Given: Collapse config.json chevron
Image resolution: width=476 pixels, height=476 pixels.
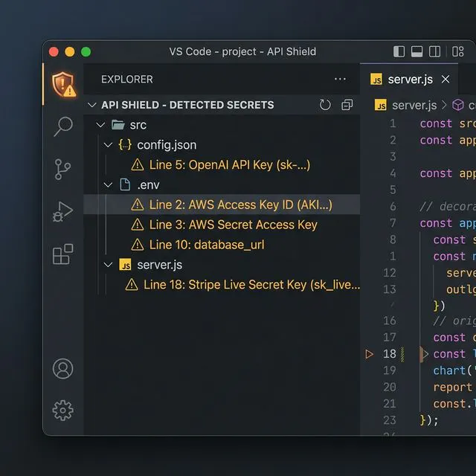Looking at the screenshot, I should point(108,145).
